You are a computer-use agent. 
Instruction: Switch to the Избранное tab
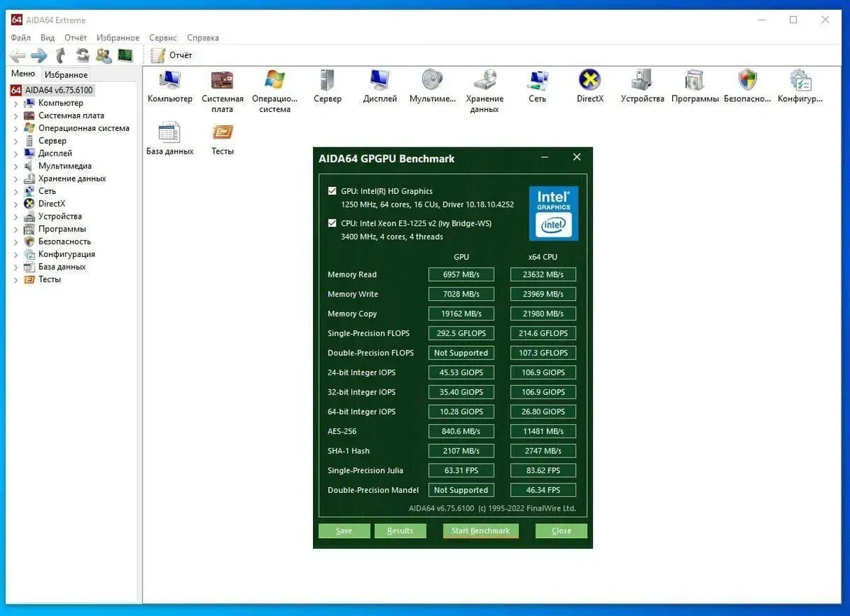click(66, 74)
